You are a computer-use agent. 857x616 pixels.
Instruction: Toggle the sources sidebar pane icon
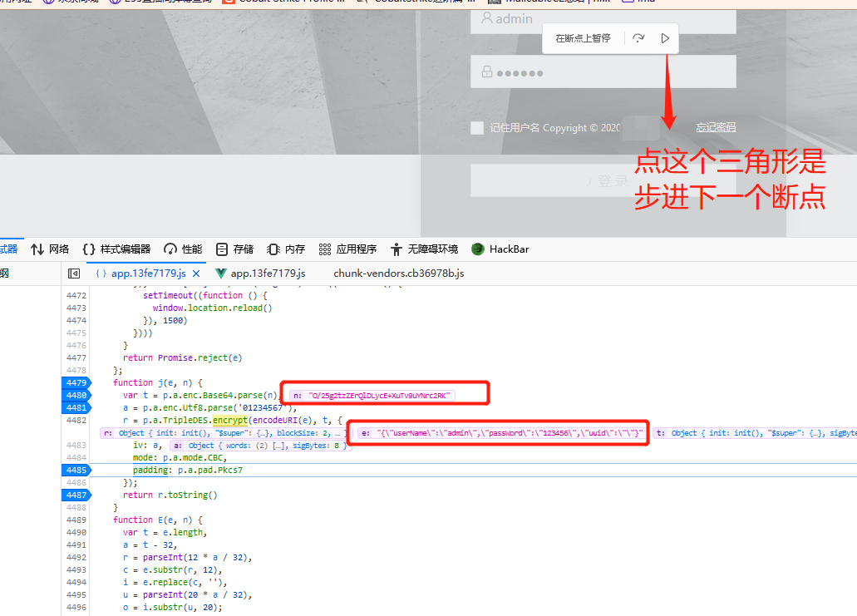tap(74, 274)
